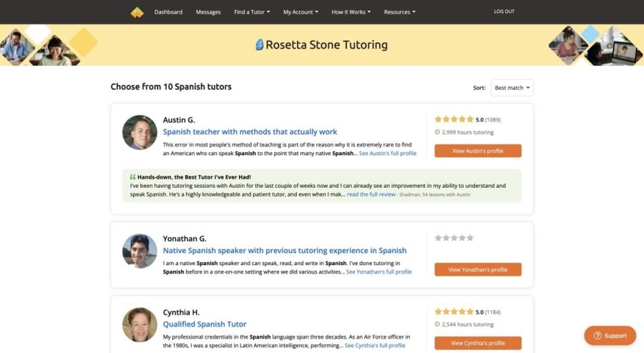Click the Rosetta Stone Tutoring logo
The height and width of the screenshot is (353, 644).
coord(321,45)
